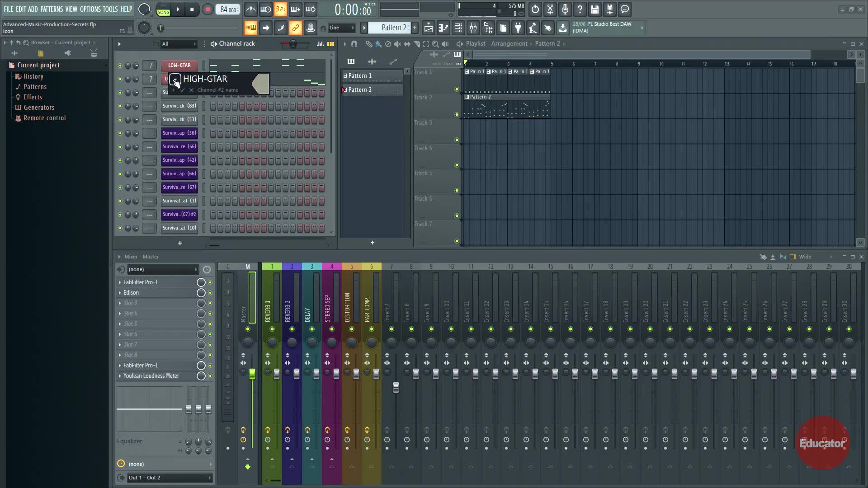Toggle Song/Pattern mode switch

(x=163, y=9)
